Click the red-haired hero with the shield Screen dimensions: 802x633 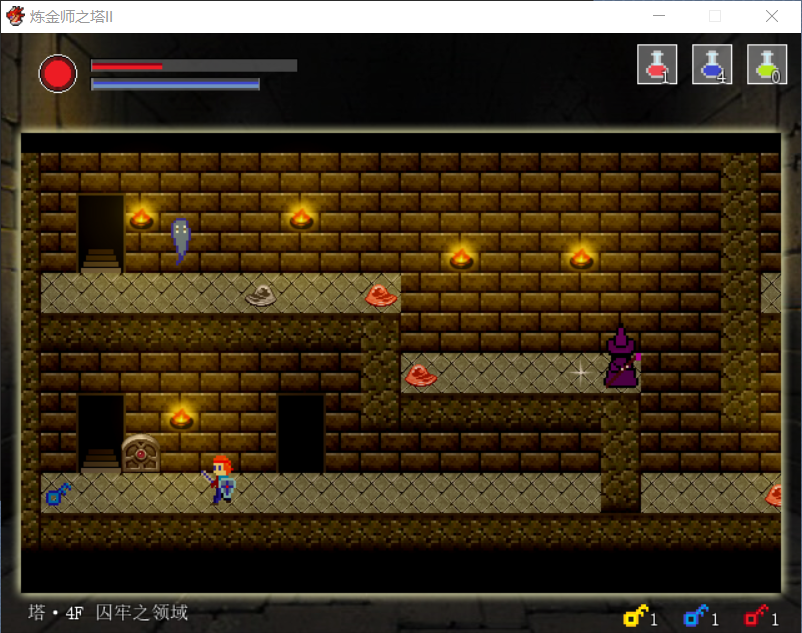(220, 480)
